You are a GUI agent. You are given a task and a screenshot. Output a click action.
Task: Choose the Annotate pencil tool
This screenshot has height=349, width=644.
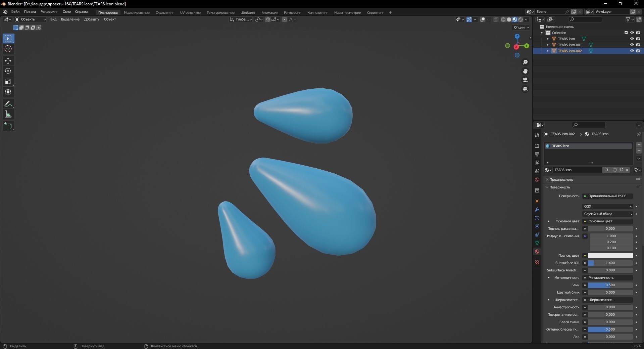point(8,104)
